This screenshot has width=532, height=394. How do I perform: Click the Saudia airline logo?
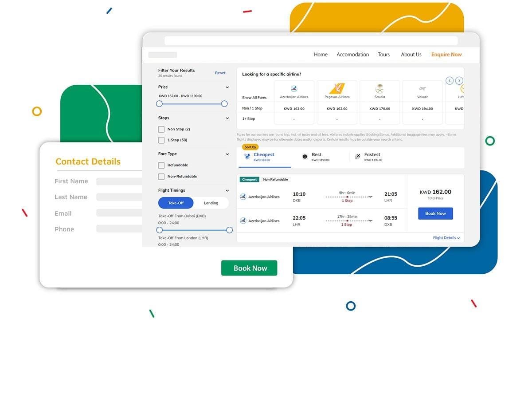(379, 88)
